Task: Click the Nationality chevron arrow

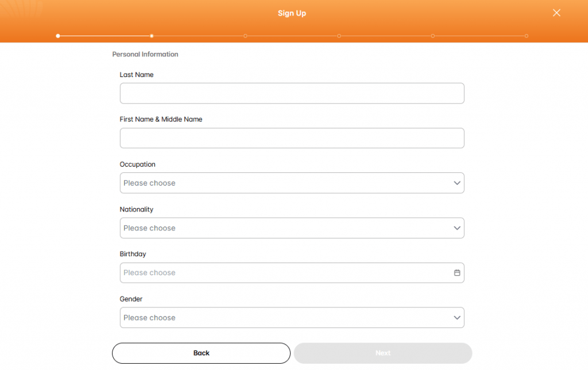Action: tap(457, 228)
